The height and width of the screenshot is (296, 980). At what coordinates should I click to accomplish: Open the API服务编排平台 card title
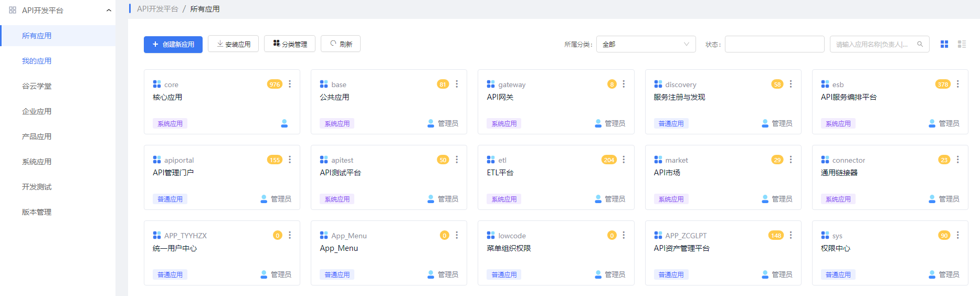[x=849, y=97]
